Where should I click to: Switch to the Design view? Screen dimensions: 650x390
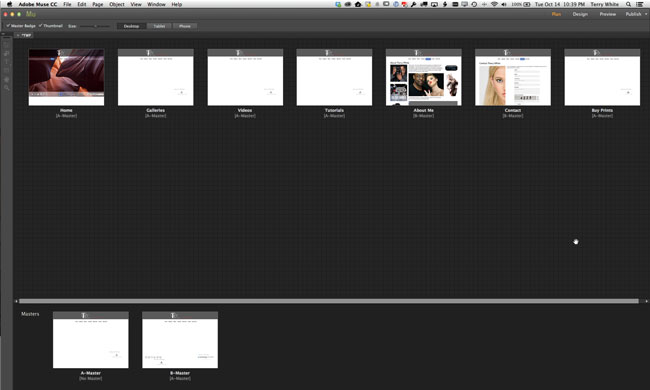tap(580, 14)
